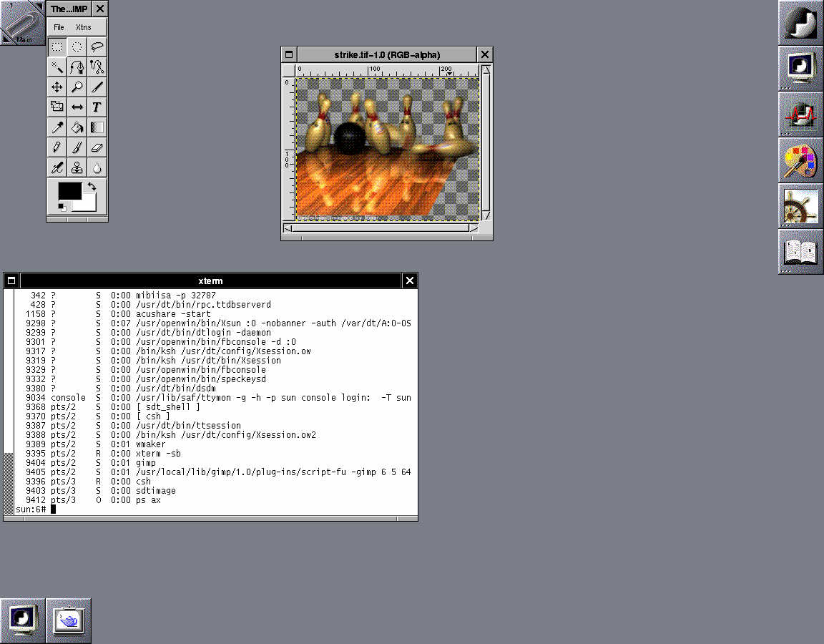824x644 pixels.
Task: Select the Rectangular Select tool
Action: pyautogui.click(x=57, y=47)
